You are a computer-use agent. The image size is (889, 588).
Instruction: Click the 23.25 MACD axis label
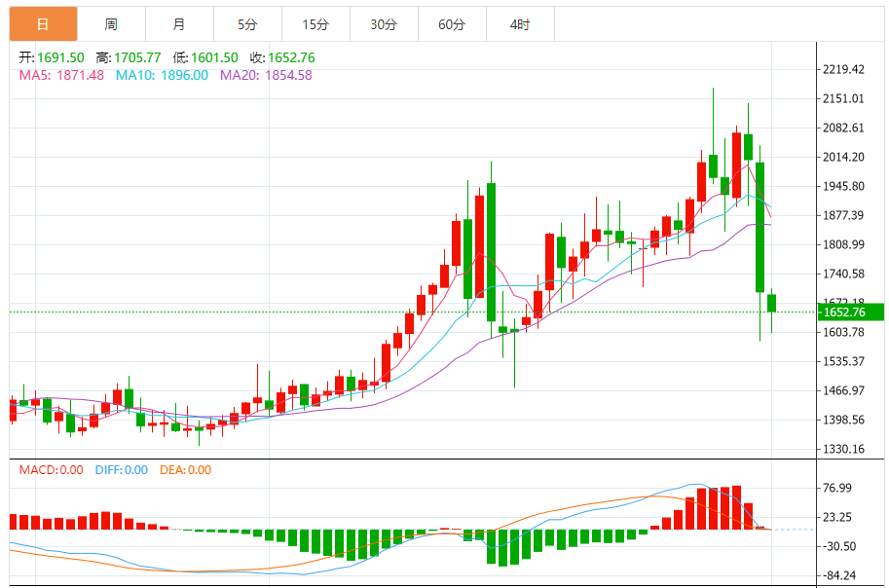pyautogui.click(x=836, y=517)
